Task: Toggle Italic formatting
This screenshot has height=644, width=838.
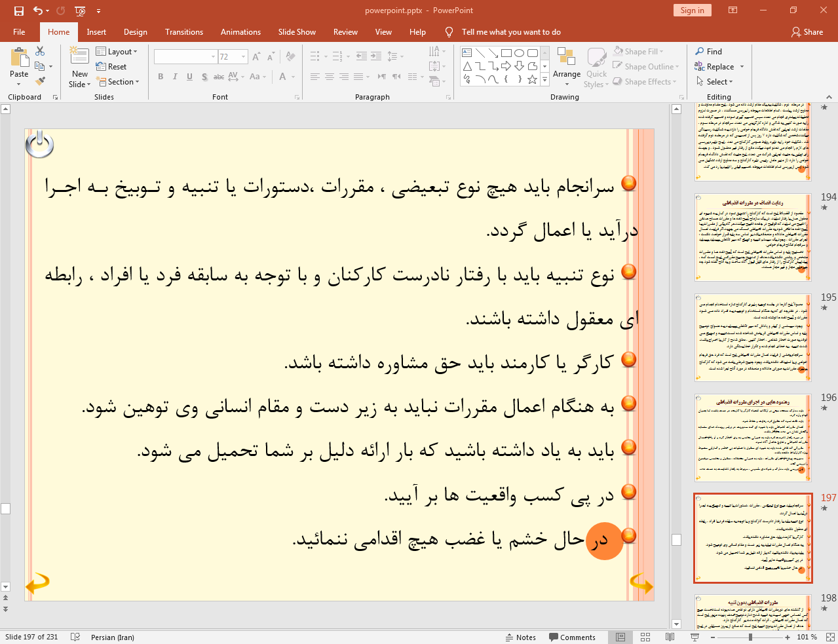Action: [175, 77]
